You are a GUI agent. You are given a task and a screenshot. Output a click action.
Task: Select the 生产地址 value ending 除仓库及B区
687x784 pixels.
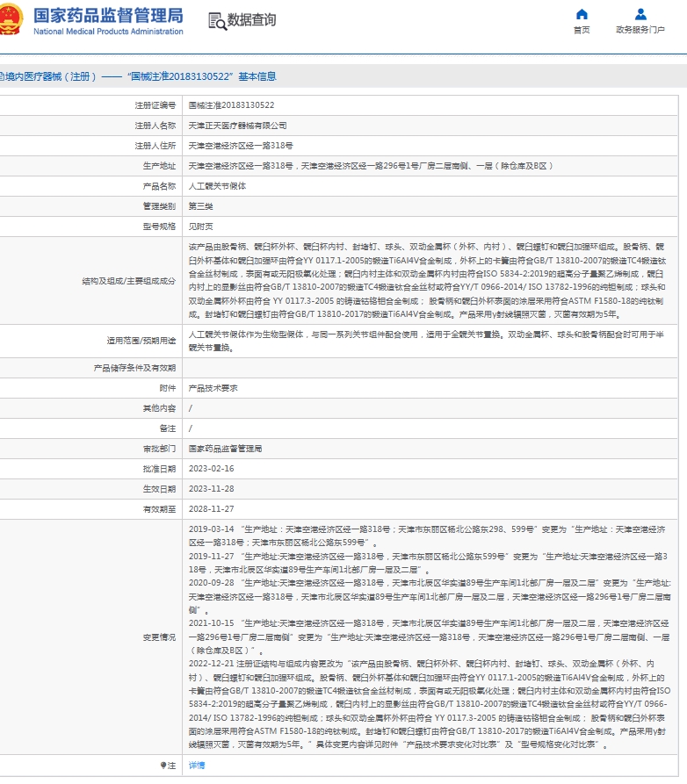click(x=371, y=166)
